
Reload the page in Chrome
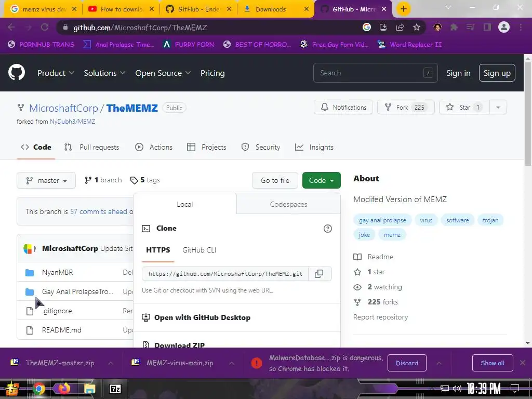pos(45,28)
